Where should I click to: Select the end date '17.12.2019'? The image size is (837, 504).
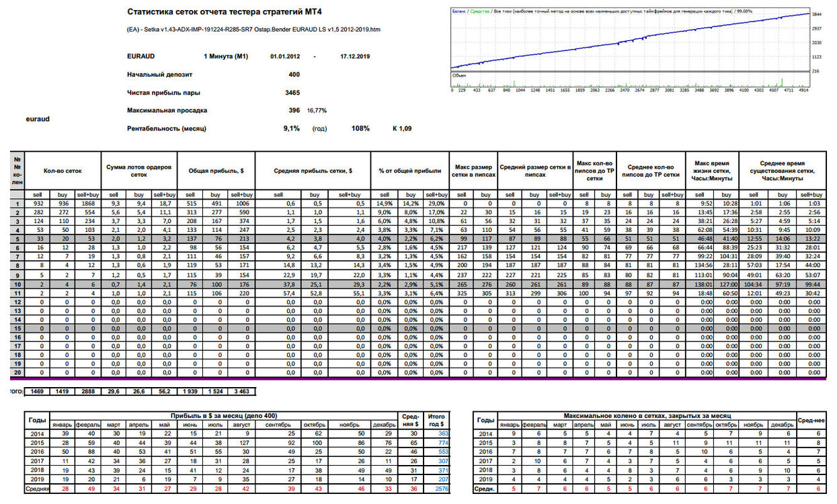(x=355, y=57)
